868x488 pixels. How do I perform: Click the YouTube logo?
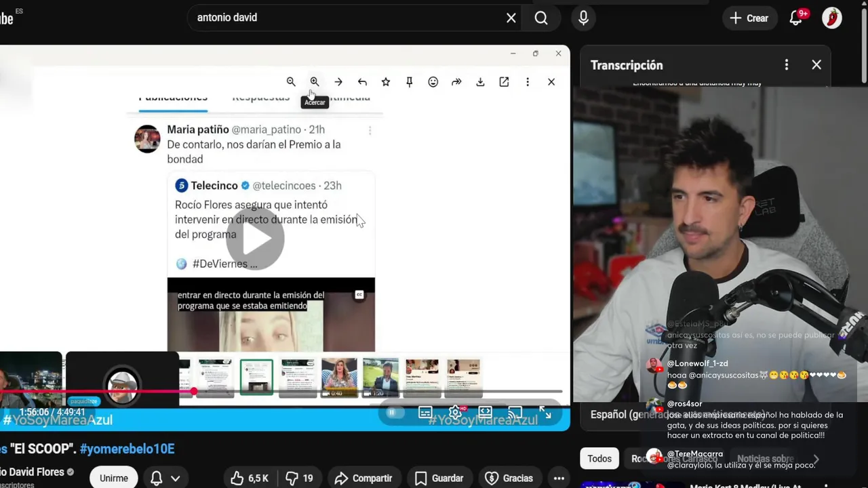(x=7, y=18)
